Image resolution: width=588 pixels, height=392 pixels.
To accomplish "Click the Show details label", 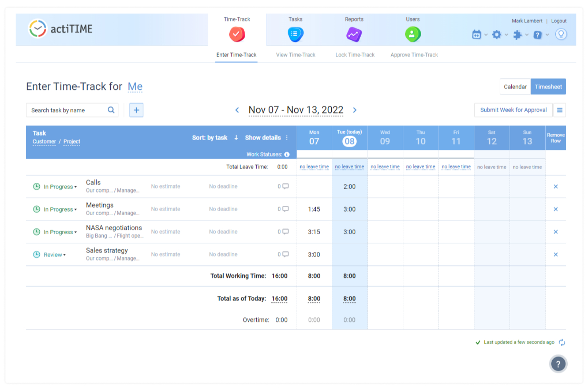I will pos(263,137).
